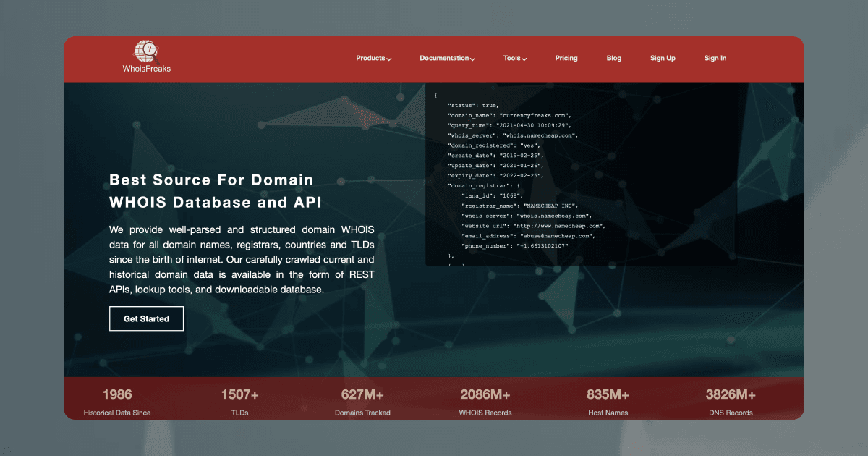Click the WhoisFreaks brand name text
This screenshot has height=456, width=868.
147,69
